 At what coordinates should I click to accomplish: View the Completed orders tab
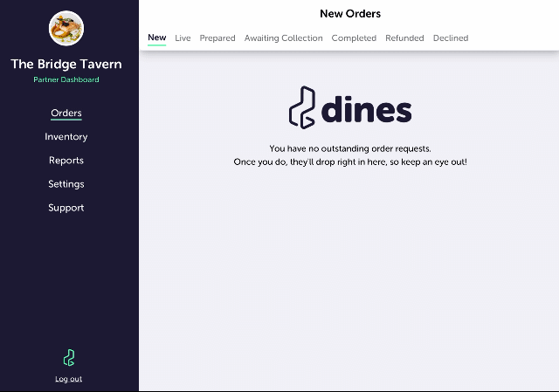pyautogui.click(x=354, y=38)
